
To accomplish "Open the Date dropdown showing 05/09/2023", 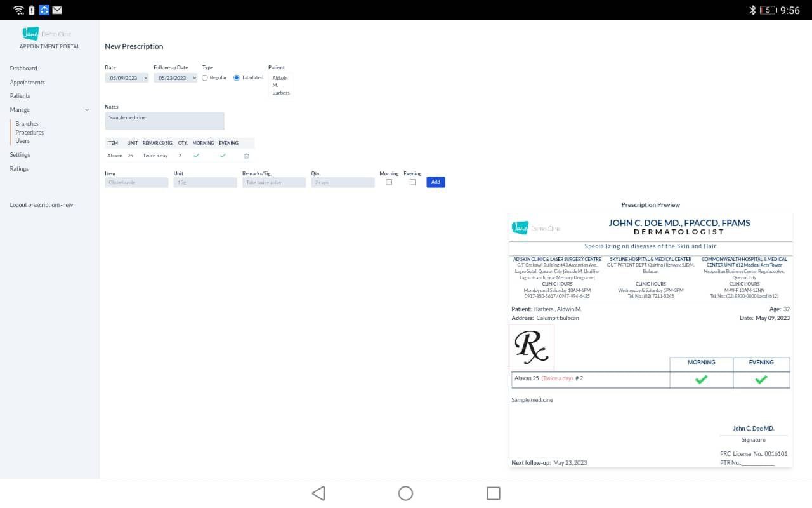I will tap(127, 78).
